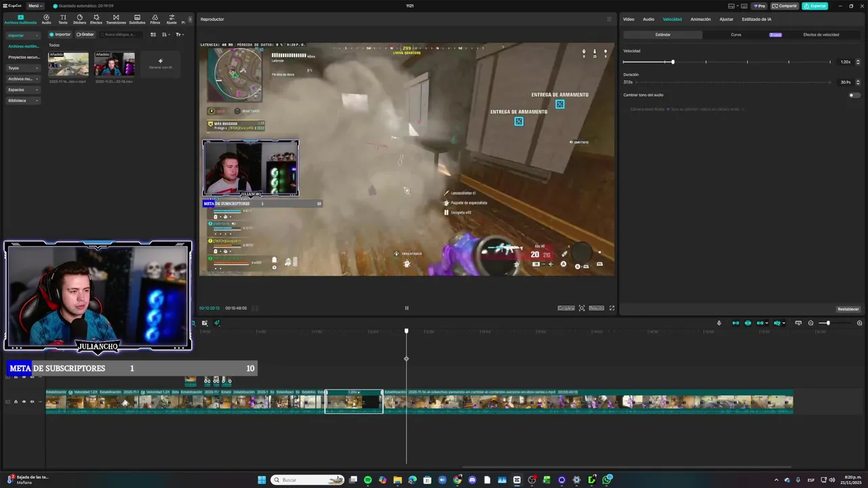
Task: Click the Importar media button
Action: coord(60,35)
